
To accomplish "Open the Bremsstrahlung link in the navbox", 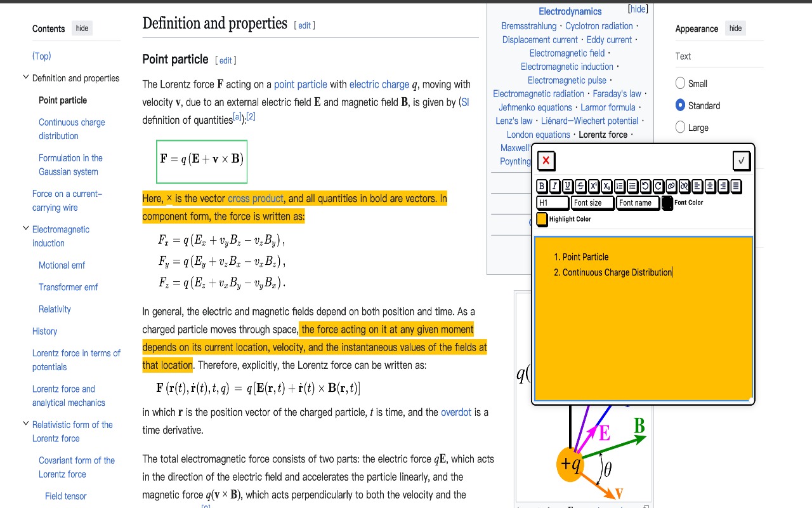I will click(x=528, y=26).
